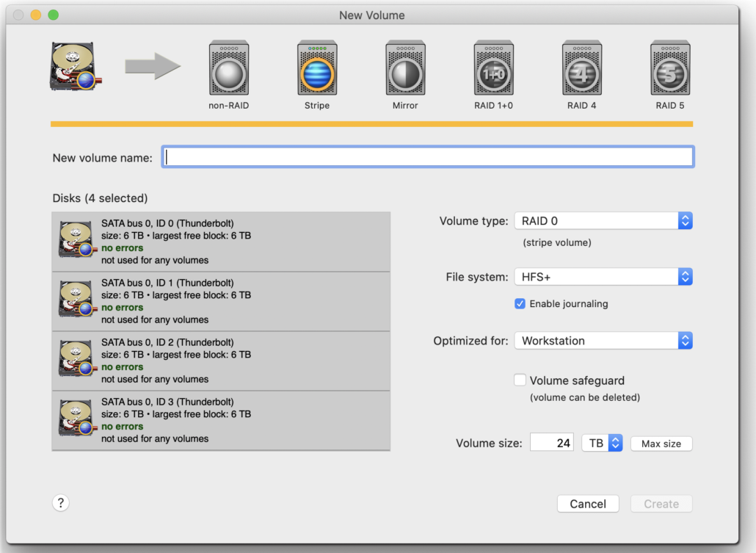Open the Volume type dropdown
This screenshot has height=553, width=756.
(x=603, y=221)
